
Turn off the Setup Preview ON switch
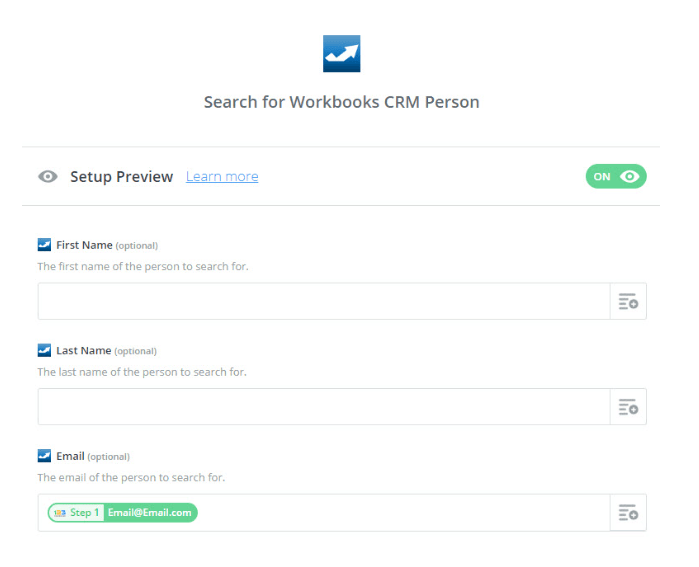[x=616, y=177]
